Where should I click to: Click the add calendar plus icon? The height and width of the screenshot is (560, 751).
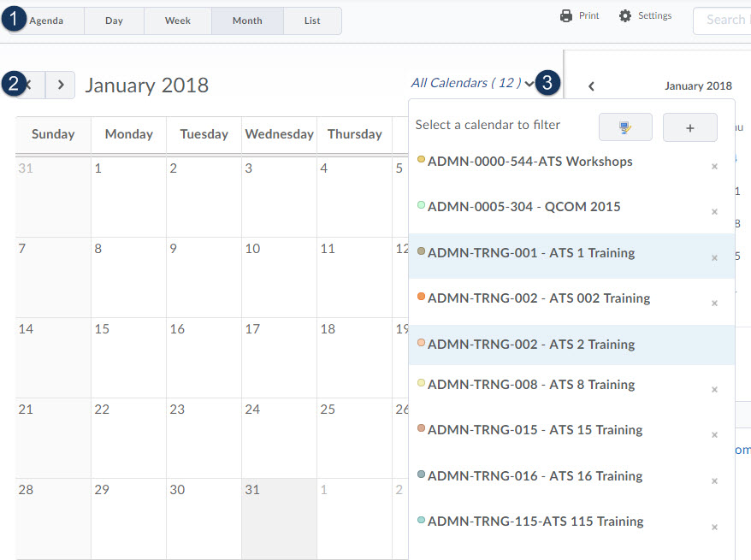coord(689,127)
